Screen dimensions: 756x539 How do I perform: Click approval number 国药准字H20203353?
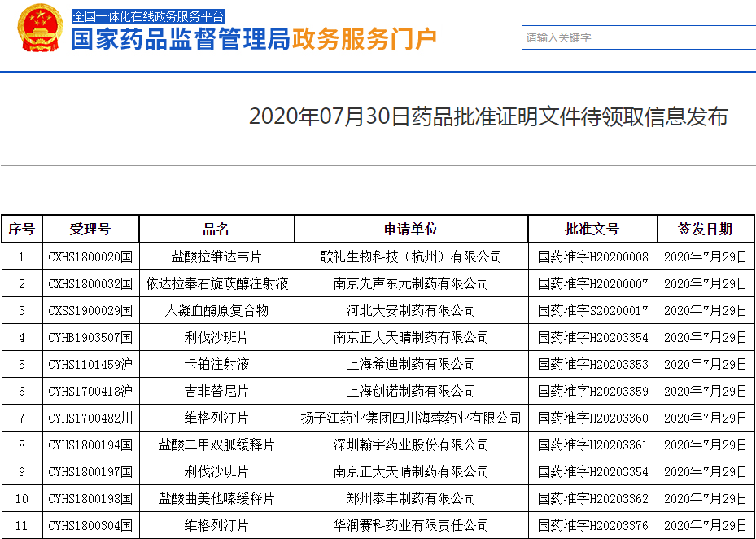[x=593, y=364]
